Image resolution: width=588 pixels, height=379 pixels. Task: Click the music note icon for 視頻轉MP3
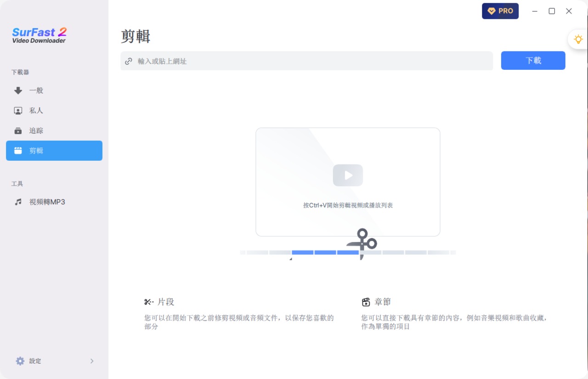point(18,202)
